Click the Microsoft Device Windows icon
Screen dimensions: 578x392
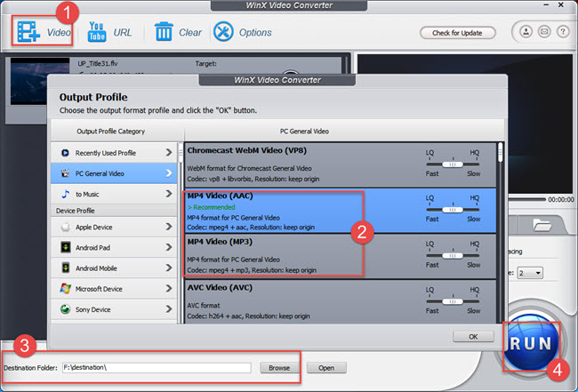[65, 289]
